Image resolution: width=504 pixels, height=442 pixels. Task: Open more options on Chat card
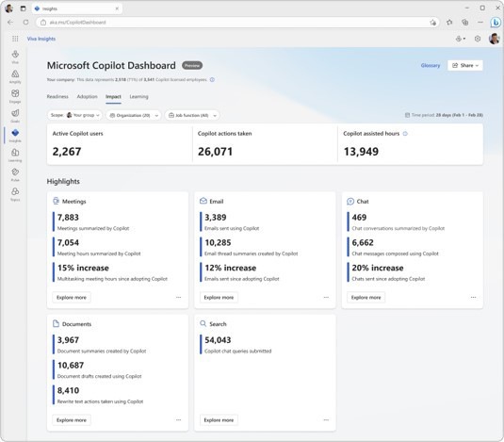pyautogui.click(x=473, y=298)
